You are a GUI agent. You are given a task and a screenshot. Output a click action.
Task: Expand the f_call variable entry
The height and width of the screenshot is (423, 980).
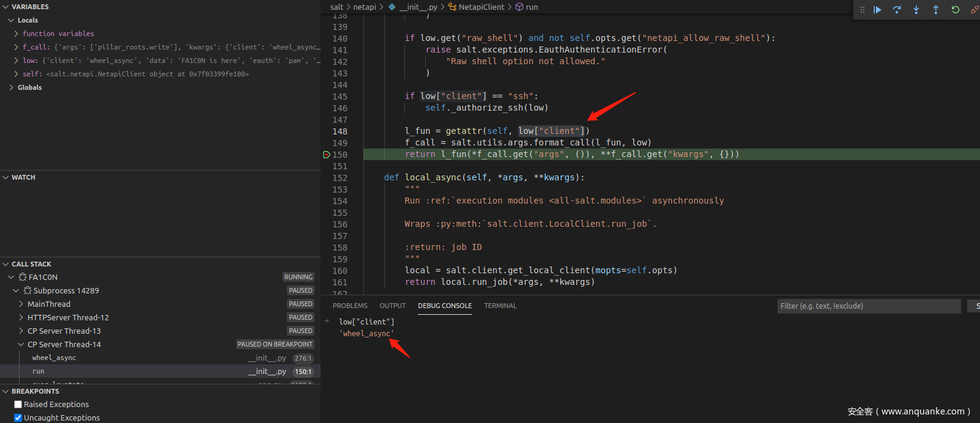(16, 47)
